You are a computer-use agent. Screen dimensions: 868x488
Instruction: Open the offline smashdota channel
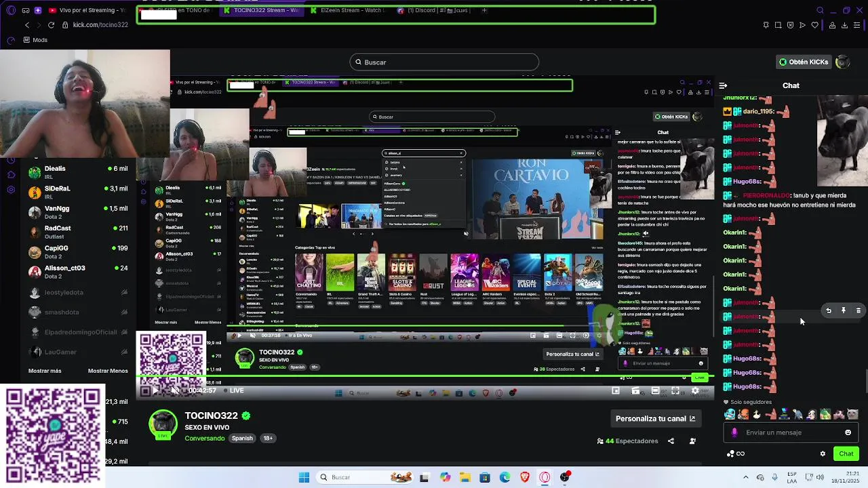click(78, 312)
